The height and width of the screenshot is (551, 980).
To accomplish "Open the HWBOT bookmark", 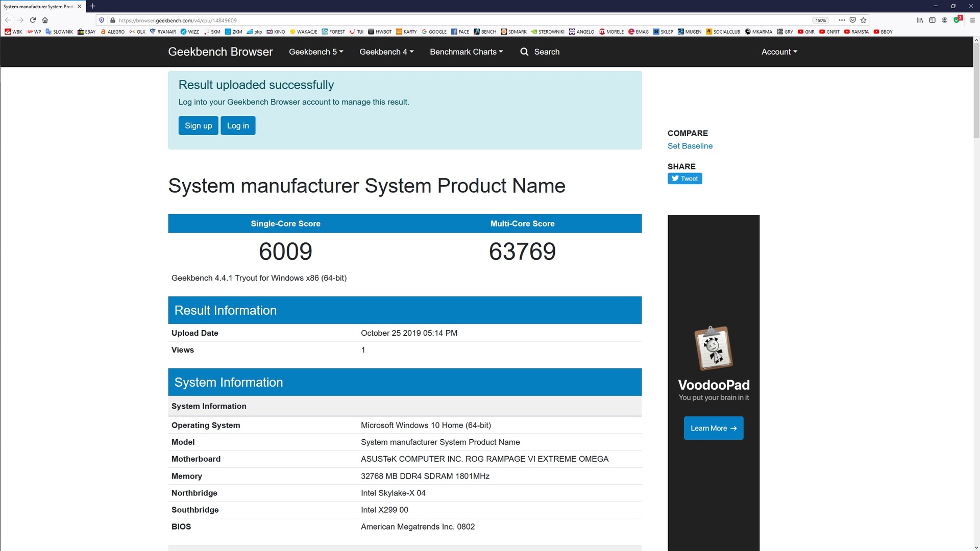I will click(380, 32).
